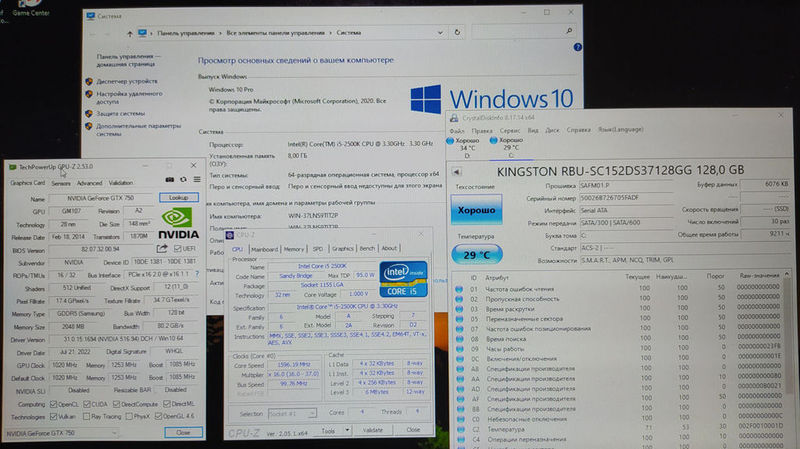Toggle the Ray Tracing checkbox in GPU-Z
Screen dimensions: 800x449
coord(86,416)
